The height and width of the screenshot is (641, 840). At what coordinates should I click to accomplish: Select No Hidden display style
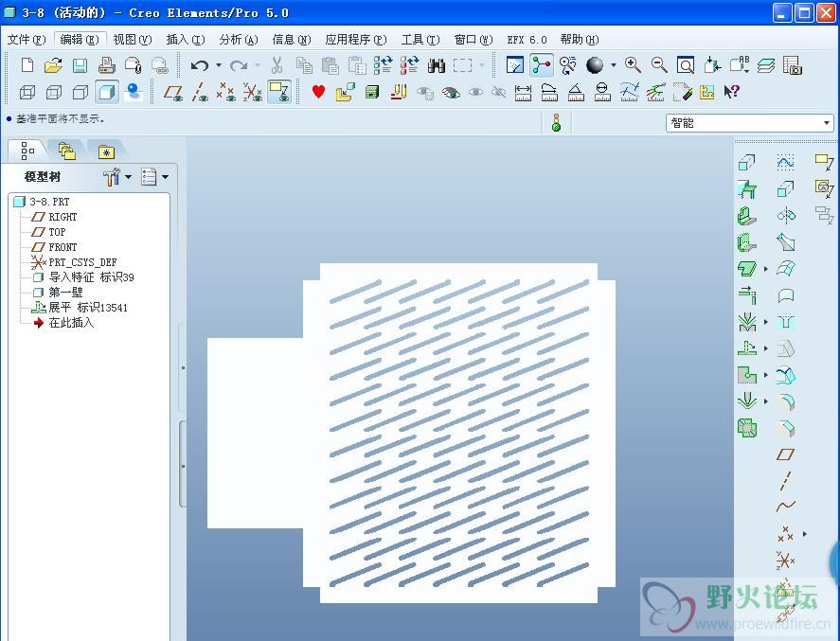[80, 92]
